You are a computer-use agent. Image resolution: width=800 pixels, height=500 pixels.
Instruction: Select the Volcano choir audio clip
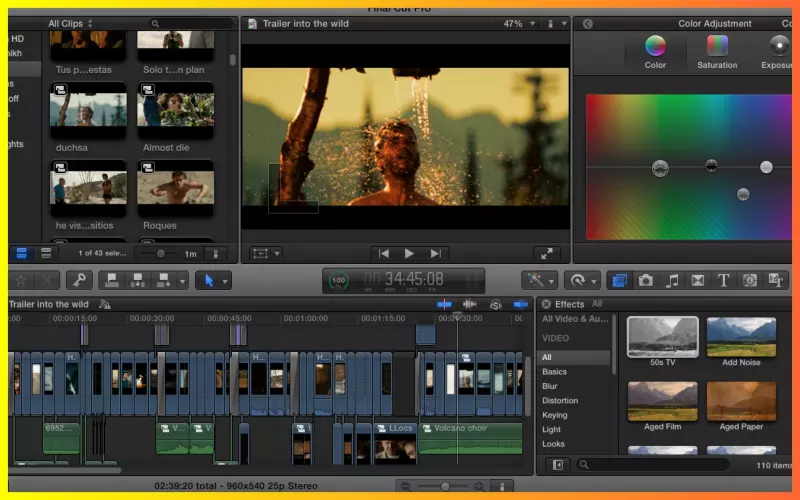470,439
